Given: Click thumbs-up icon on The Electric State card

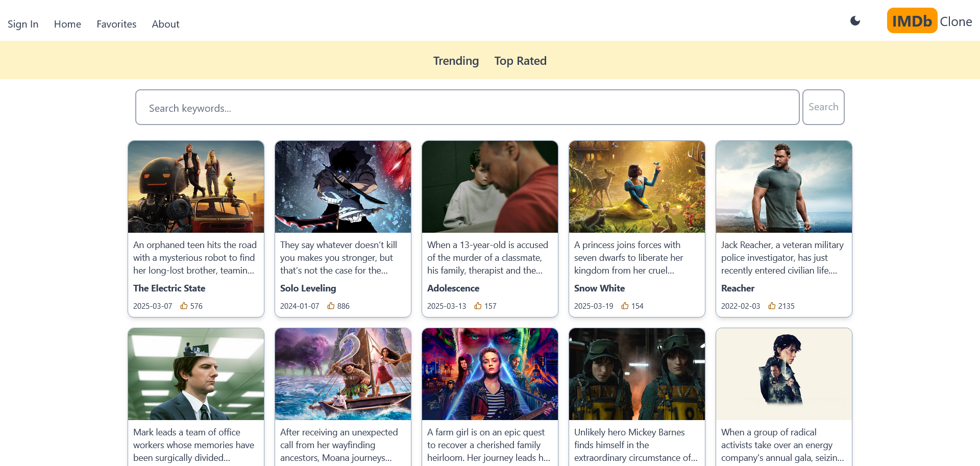Looking at the screenshot, I should [184, 306].
